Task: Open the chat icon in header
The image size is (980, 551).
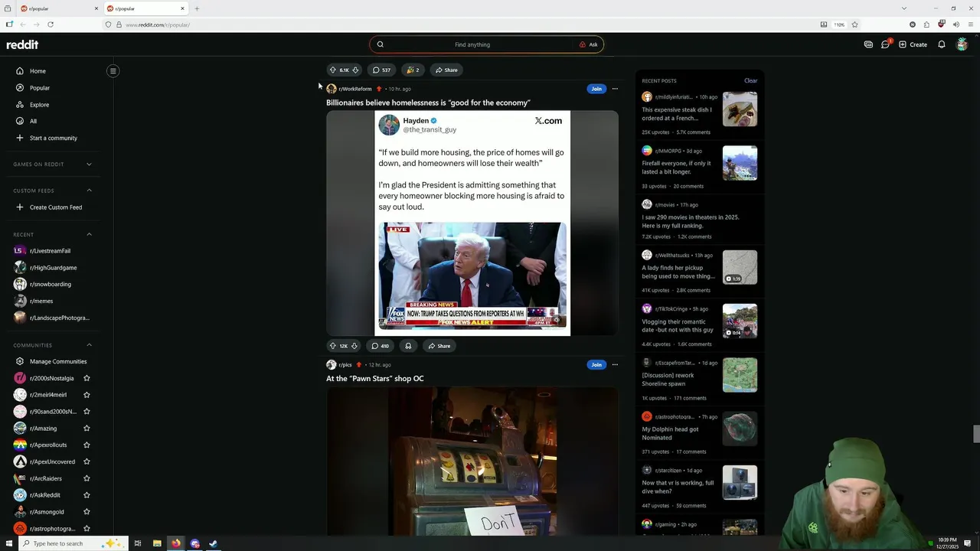Action: [885, 44]
